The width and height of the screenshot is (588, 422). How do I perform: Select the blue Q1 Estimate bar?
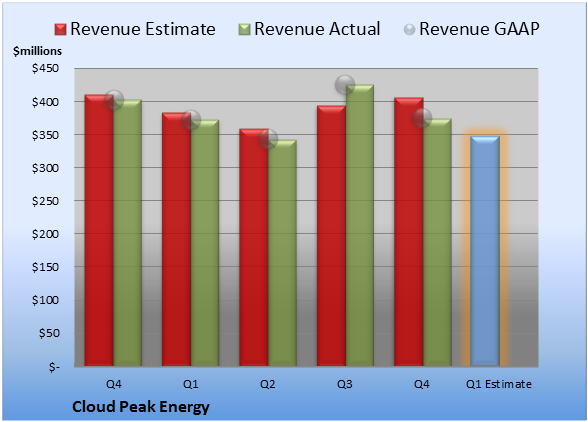pos(485,251)
